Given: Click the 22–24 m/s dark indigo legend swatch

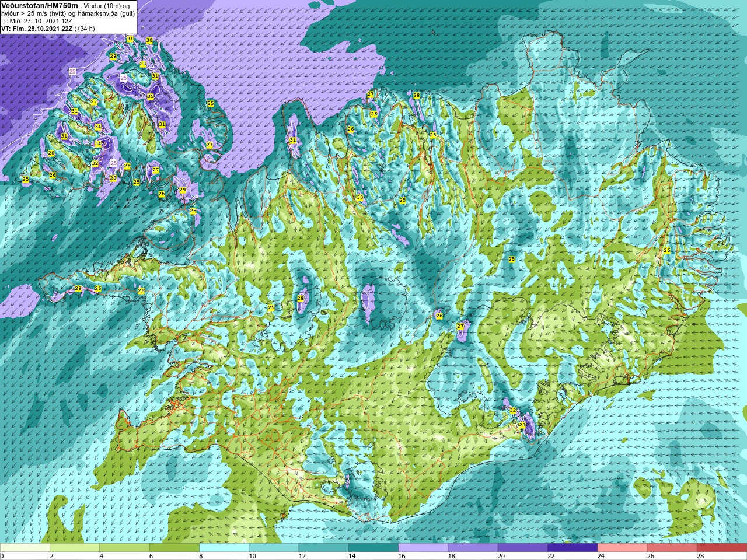Looking at the screenshot, I should 573,548.
